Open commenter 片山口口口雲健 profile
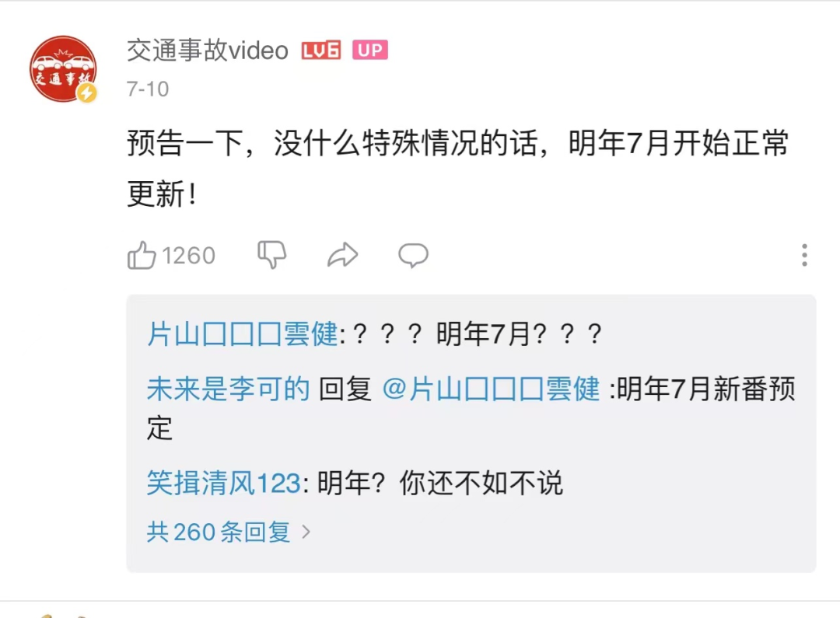This screenshot has width=840, height=618. 242,334
